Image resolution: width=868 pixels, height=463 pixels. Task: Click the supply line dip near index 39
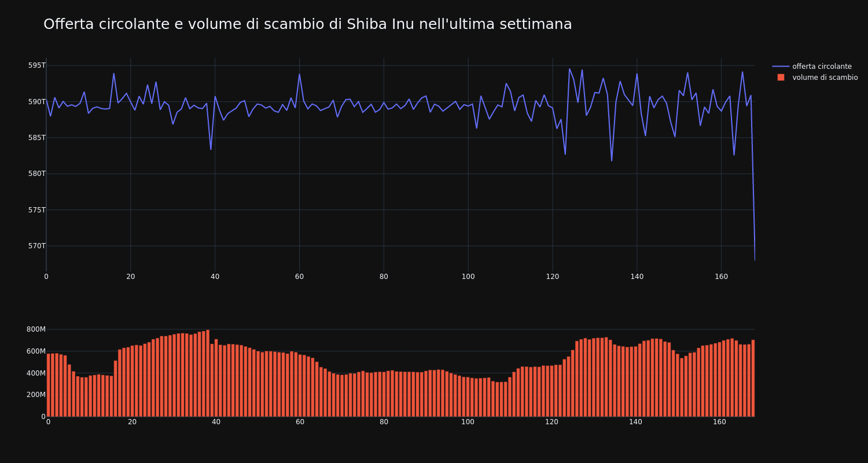211,149
